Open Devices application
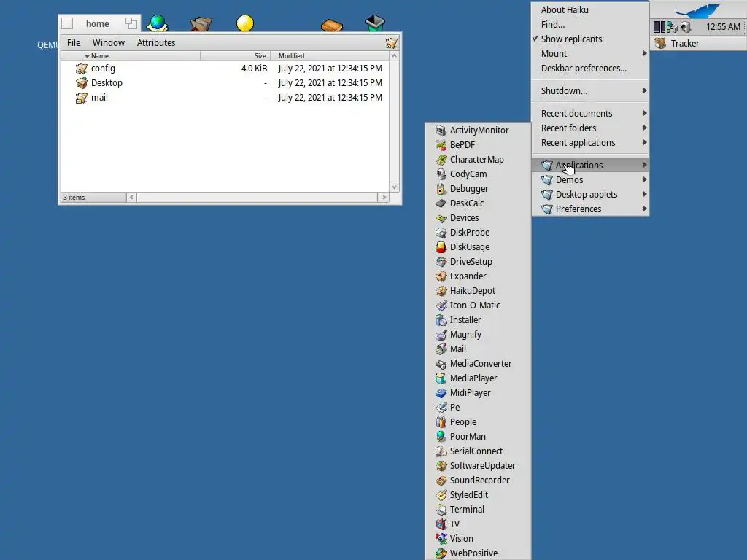 point(478,217)
